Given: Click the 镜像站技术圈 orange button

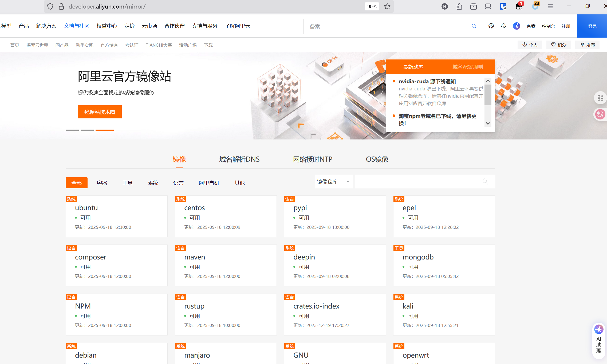Looking at the screenshot, I should coord(100,112).
